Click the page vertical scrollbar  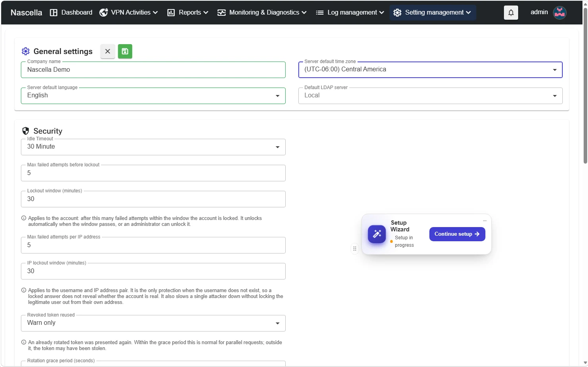(585, 86)
